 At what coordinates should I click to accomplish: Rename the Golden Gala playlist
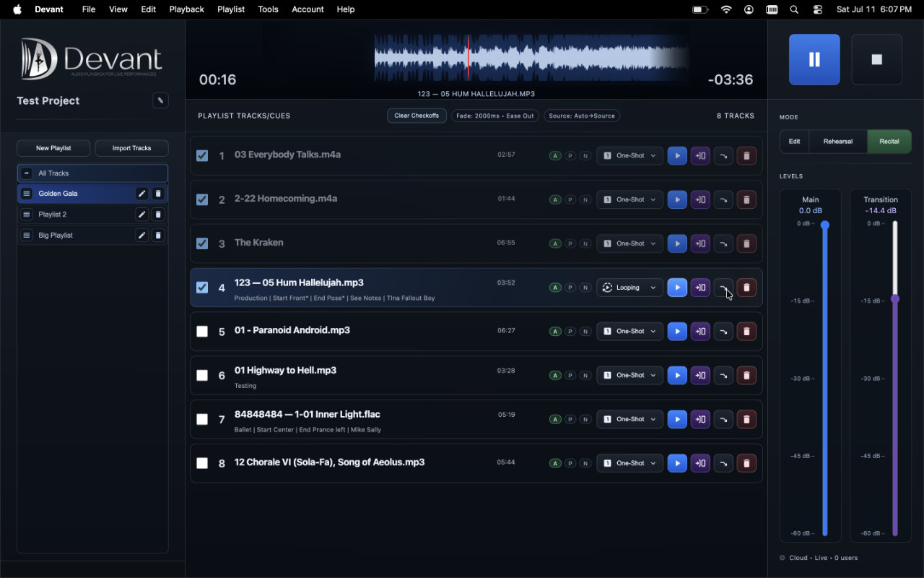pyautogui.click(x=142, y=194)
